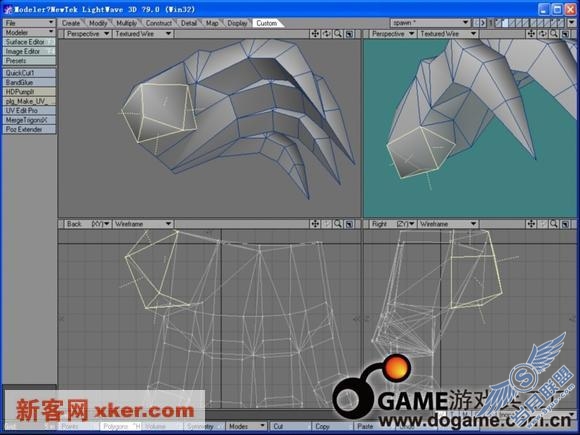Open Textured Wire dropdown in top-left viewport

coord(143,34)
